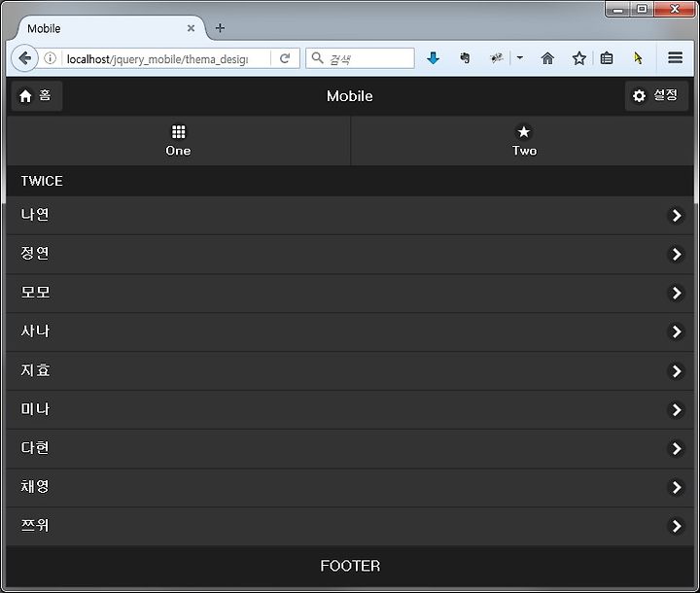Click the Mobile header title
Viewport: 700px width, 593px height.
click(350, 96)
